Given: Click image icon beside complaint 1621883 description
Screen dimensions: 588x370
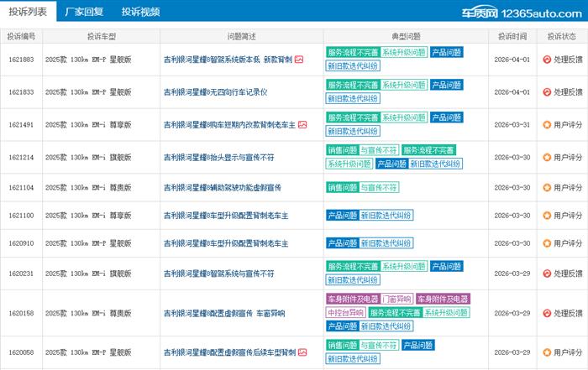Looking at the screenshot, I should click(x=300, y=60).
